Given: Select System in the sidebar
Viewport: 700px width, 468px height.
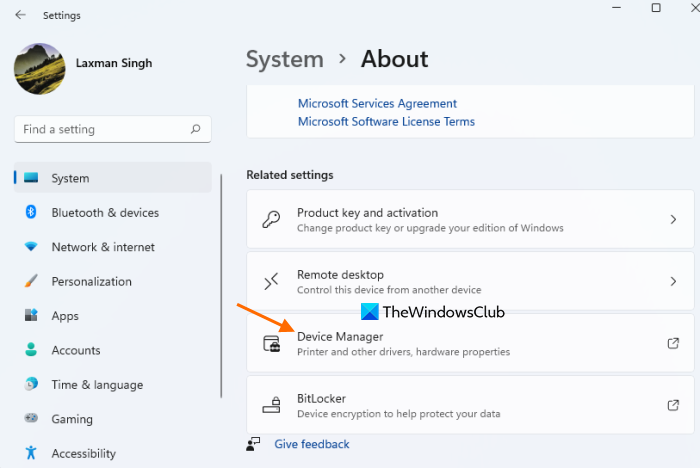Looking at the screenshot, I should pyautogui.click(x=70, y=178).
